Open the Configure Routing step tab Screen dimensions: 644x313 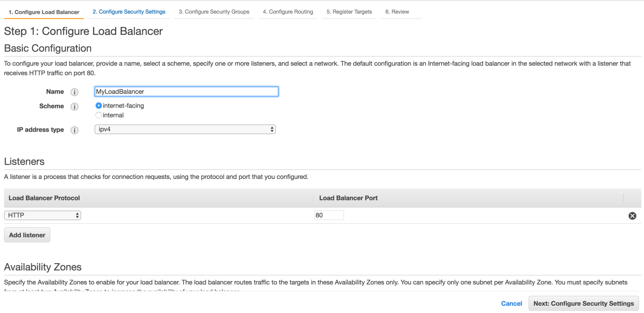click(288, 12)
